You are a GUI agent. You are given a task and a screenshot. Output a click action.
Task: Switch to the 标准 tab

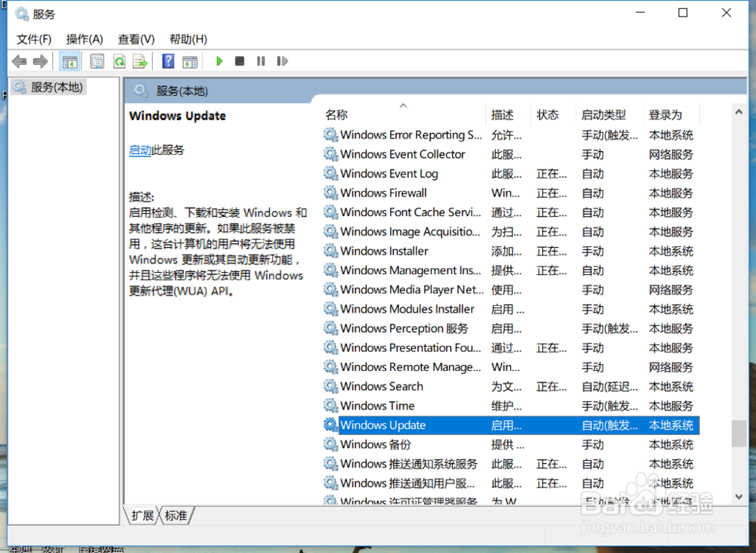pos(176,515)
